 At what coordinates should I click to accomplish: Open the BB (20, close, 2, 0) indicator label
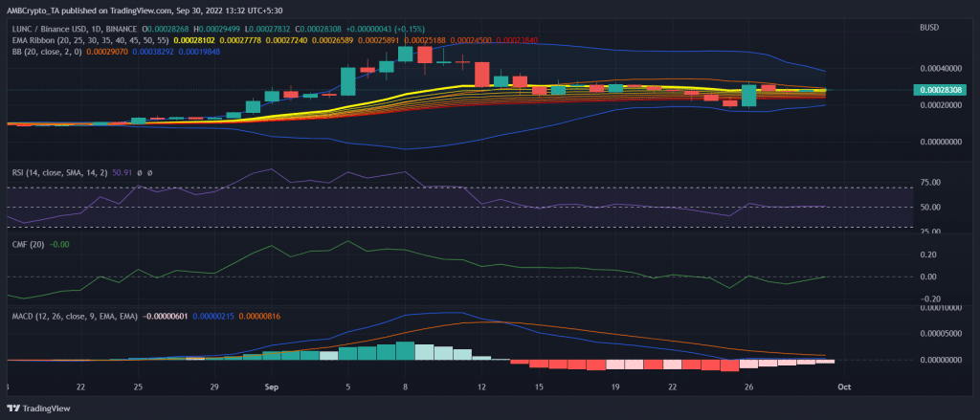click(48, 52)
